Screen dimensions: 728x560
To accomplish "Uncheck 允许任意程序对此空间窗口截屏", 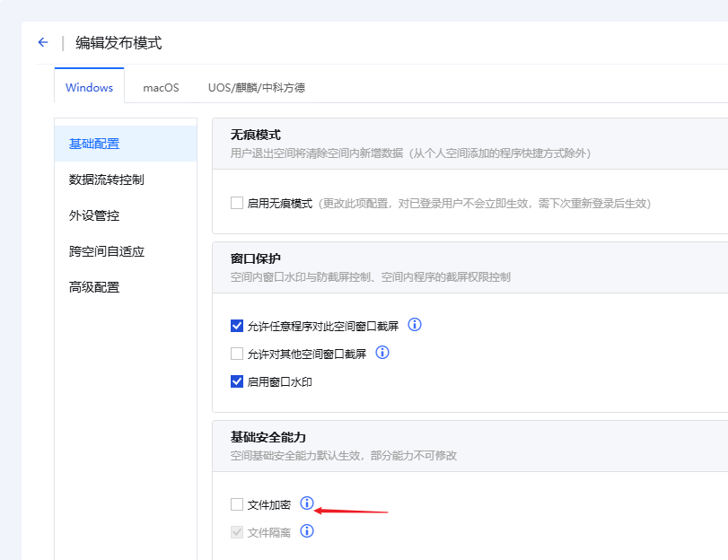I will tap(237, 326).
